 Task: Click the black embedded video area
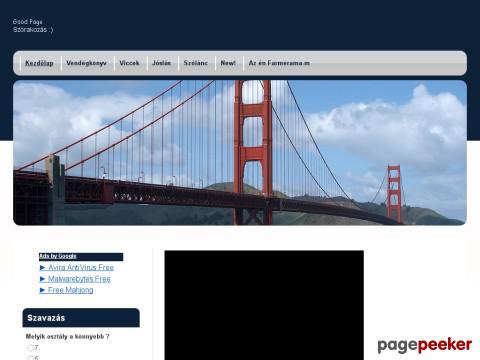tap(264, 305)
